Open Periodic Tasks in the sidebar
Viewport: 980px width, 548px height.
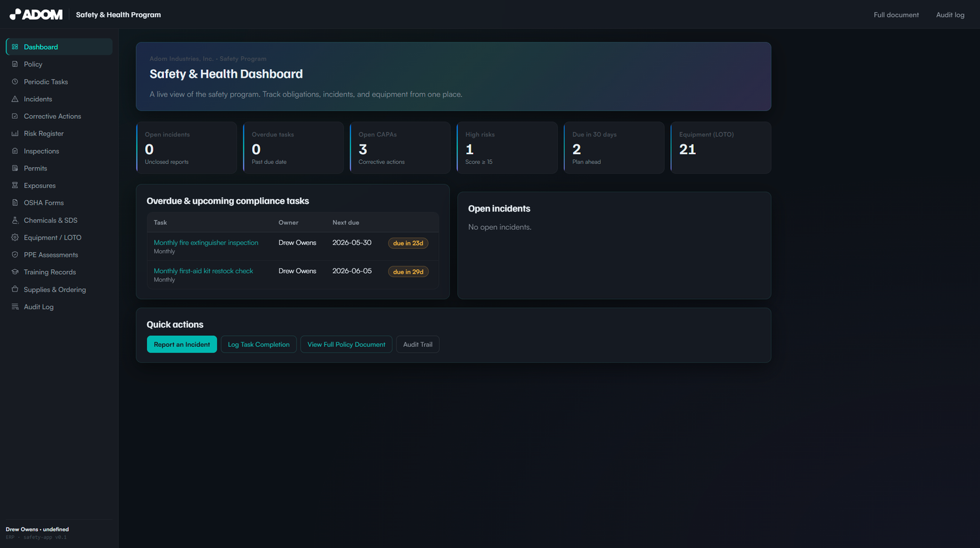point(59,82)
